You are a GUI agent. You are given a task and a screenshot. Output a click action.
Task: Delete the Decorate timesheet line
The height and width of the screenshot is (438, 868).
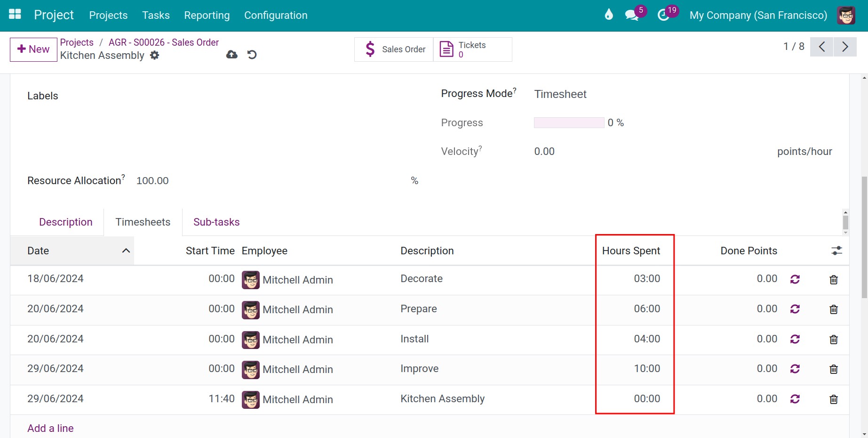(x=834, y=280)
